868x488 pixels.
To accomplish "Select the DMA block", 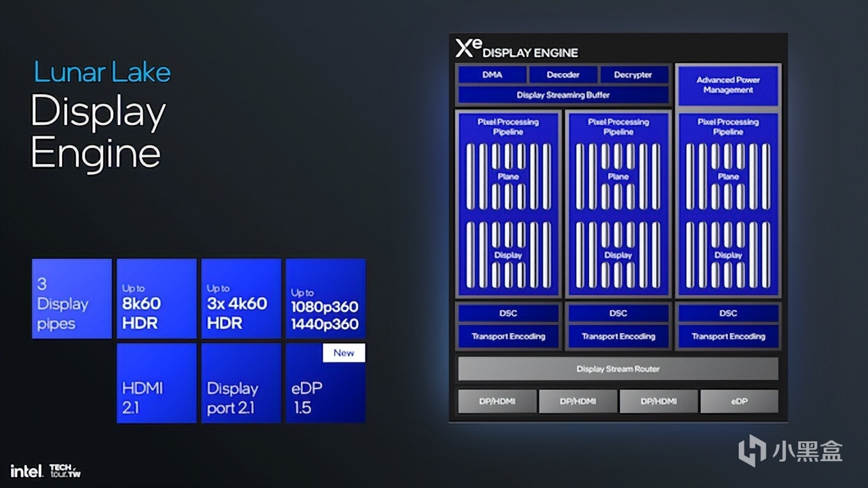I will (x=492, y=75).
